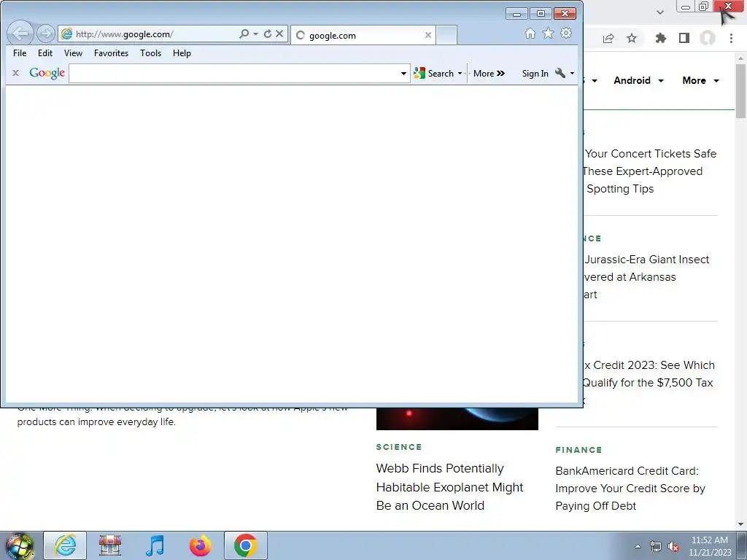Open the Favorites menu

111,53
